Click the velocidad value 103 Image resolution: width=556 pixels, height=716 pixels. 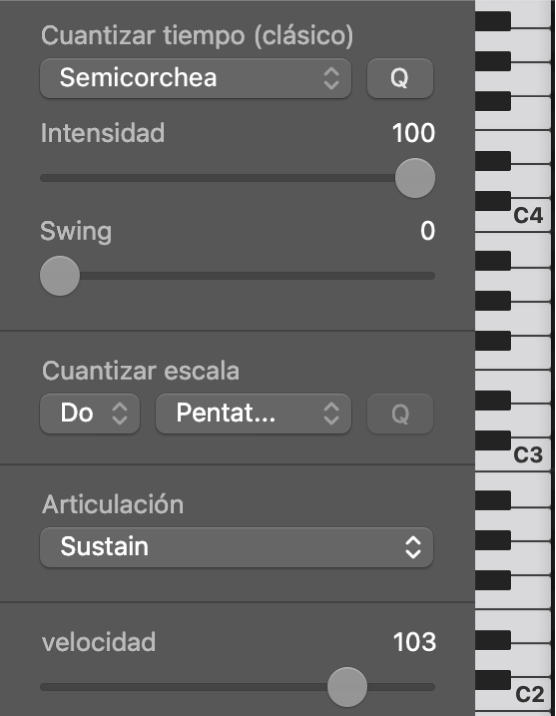pyautogui.click(x=414, y=642)
